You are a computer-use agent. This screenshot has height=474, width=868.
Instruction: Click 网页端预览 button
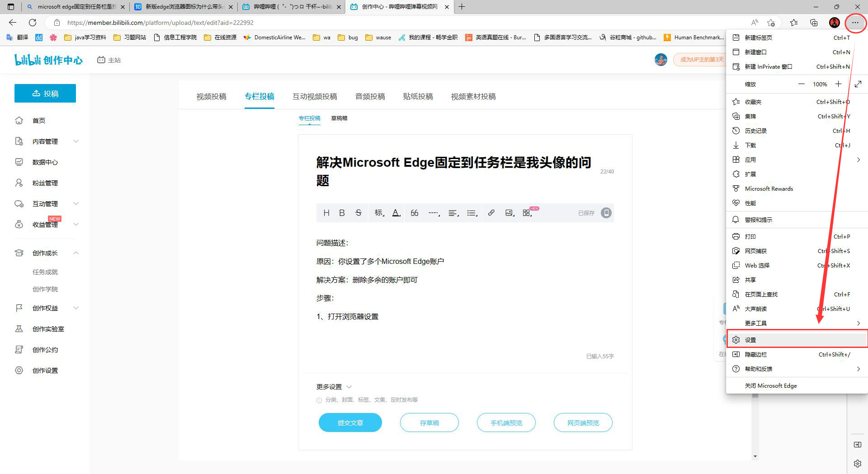[x=583, y=422]
